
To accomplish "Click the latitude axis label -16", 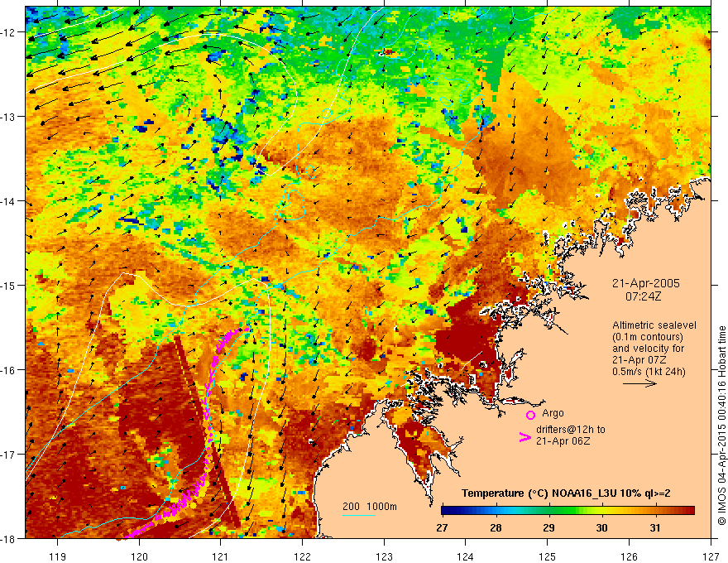I will (8, 370).
